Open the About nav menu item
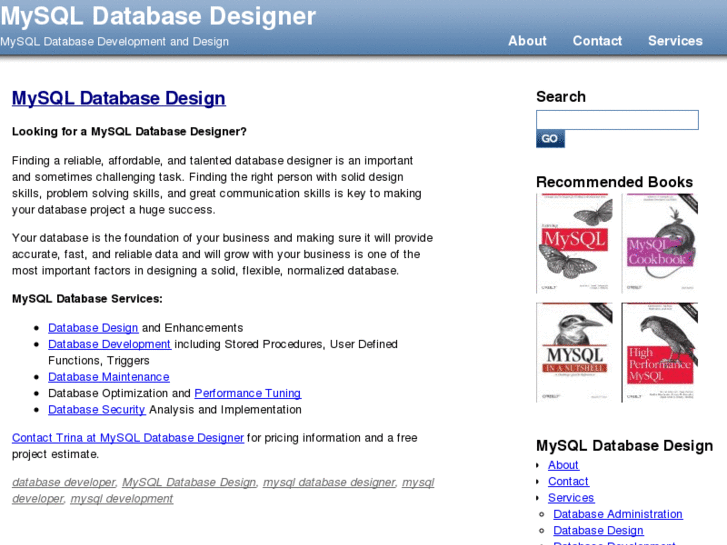Image resolution: width=727 pixels, height=545 pixels. click(527, 41)
